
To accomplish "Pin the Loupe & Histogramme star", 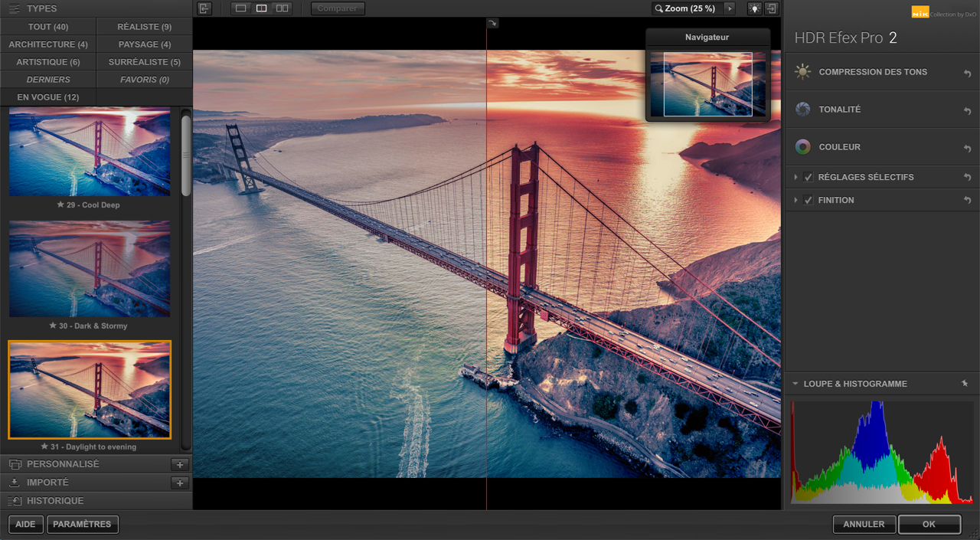I will [x=965, y=384].
